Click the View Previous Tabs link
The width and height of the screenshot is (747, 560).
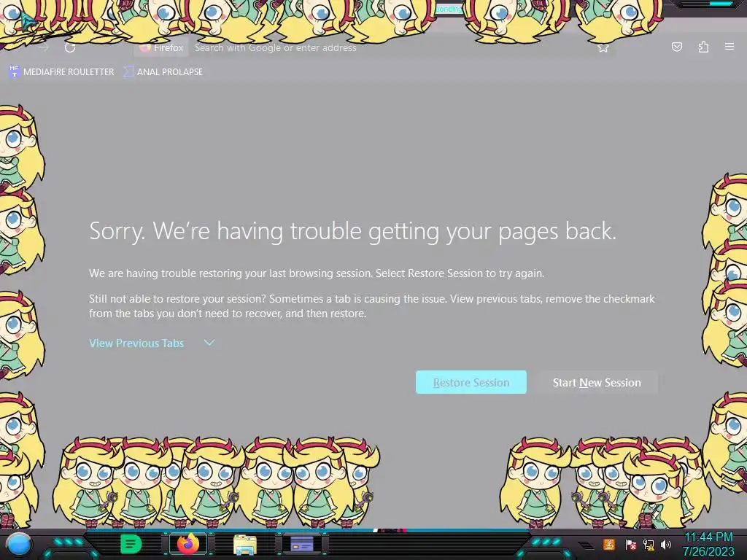click(136, 343)
